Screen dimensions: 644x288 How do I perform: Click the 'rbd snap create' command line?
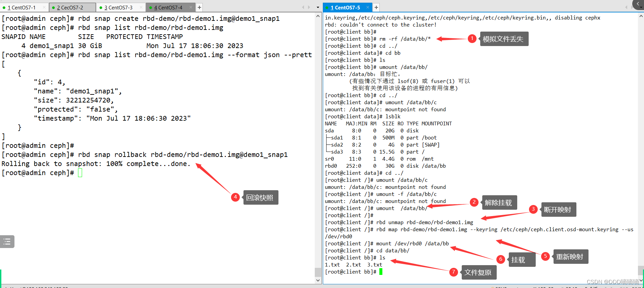pos(141,18)
